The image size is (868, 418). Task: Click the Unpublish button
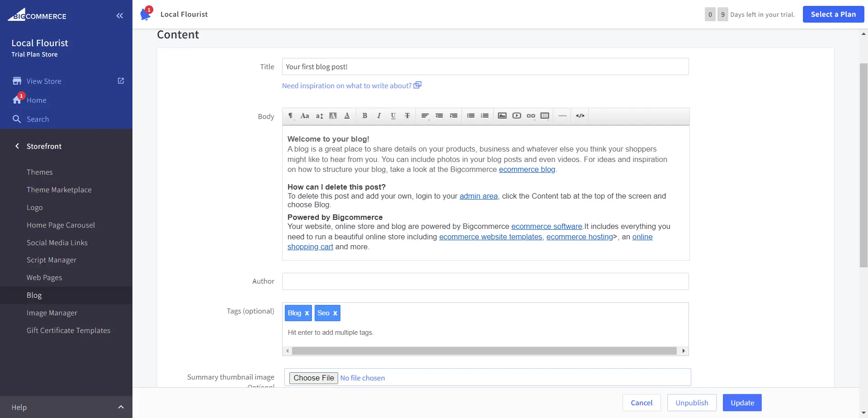pyautogui.click(x=692, y=403)
